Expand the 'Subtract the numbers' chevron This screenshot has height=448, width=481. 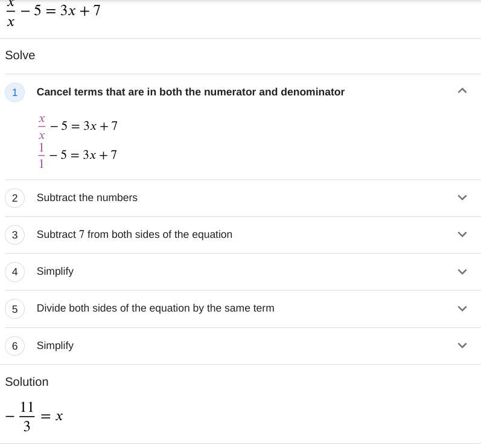click(x=462, y=197)
